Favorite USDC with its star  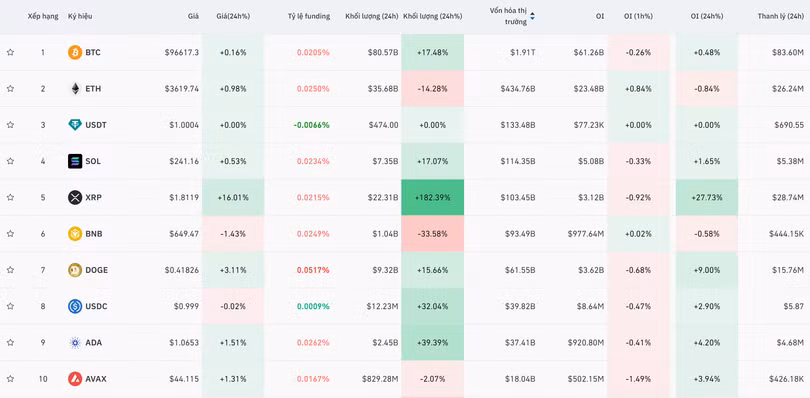[x=10, y=306]
